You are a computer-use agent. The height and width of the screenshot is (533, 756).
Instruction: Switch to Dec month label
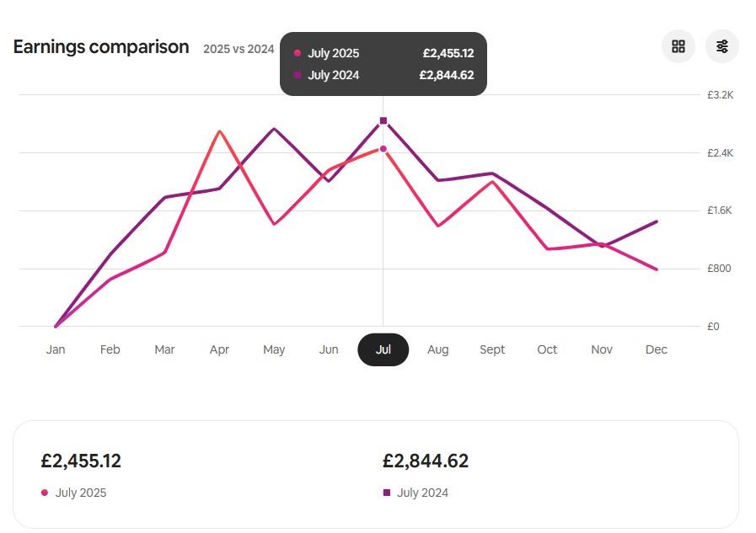(657, 349)
